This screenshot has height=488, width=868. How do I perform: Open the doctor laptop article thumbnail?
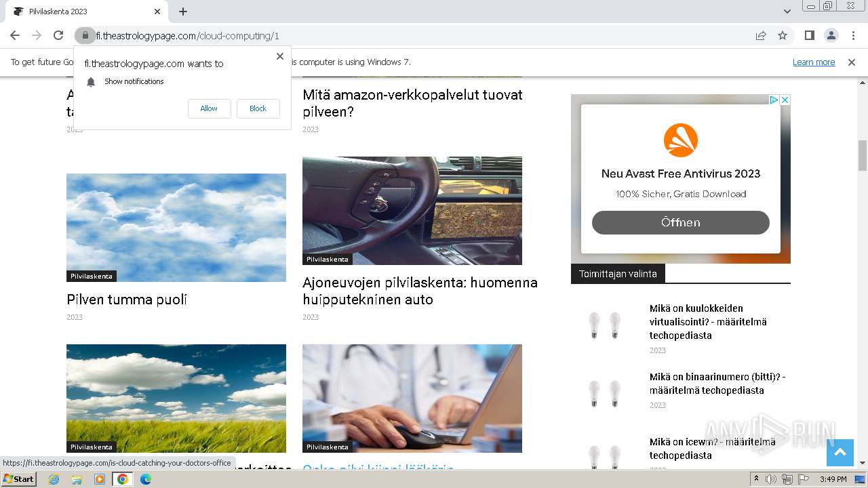(412, 399)
